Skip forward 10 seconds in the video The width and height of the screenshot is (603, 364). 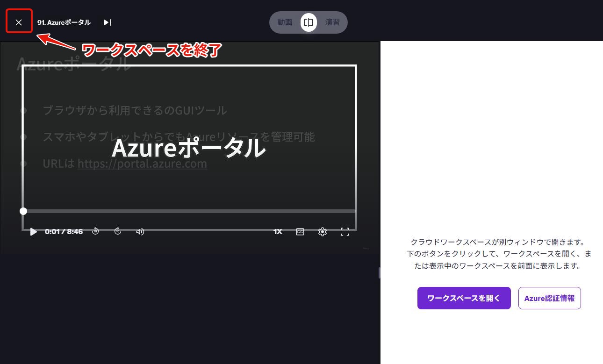(118, 231)
